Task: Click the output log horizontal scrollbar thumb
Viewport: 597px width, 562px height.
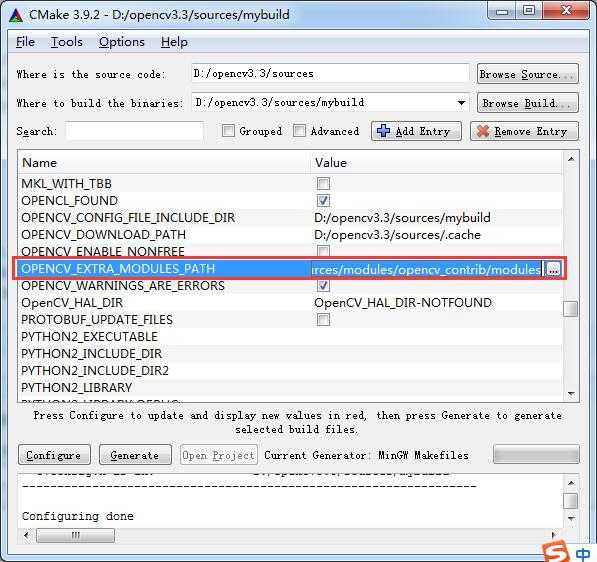Action: tap(75, 535)
